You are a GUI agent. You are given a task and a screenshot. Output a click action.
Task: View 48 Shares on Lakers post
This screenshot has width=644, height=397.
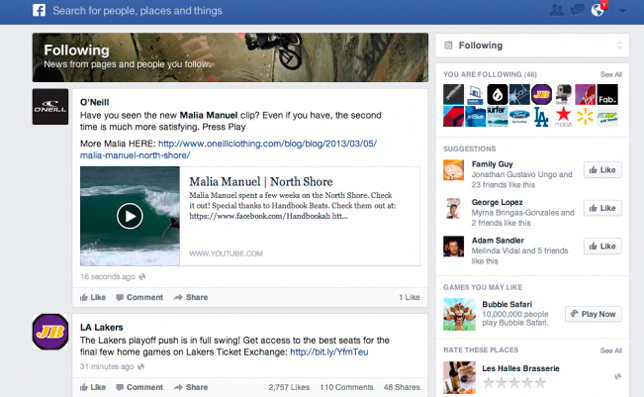(x=402, y=387)
